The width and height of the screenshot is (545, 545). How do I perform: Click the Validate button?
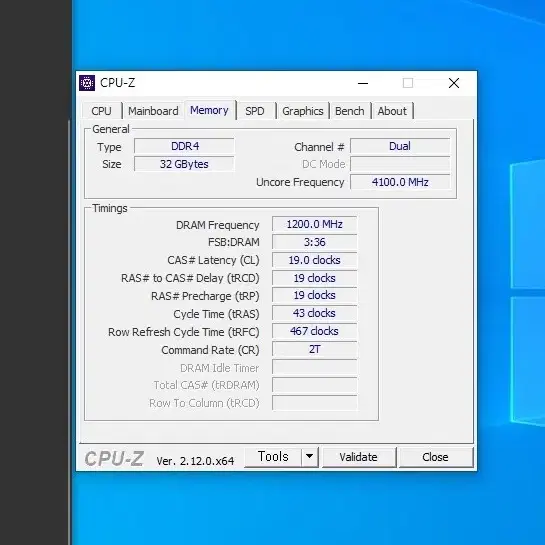tap(359, 457)
